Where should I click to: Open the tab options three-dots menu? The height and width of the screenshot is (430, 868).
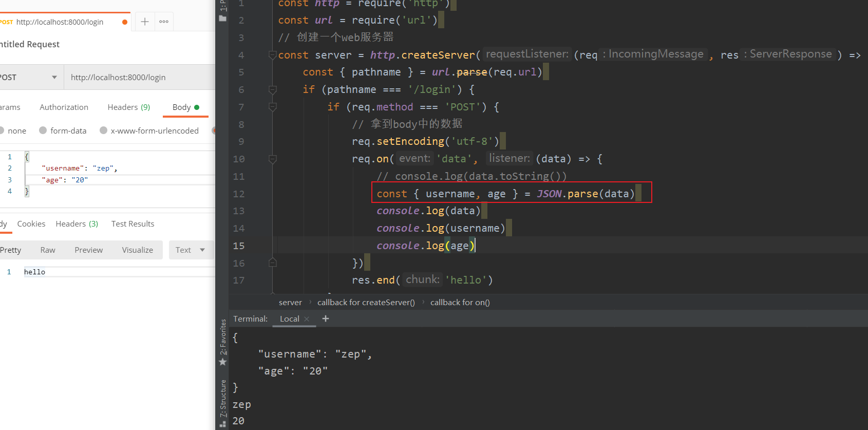164,22
